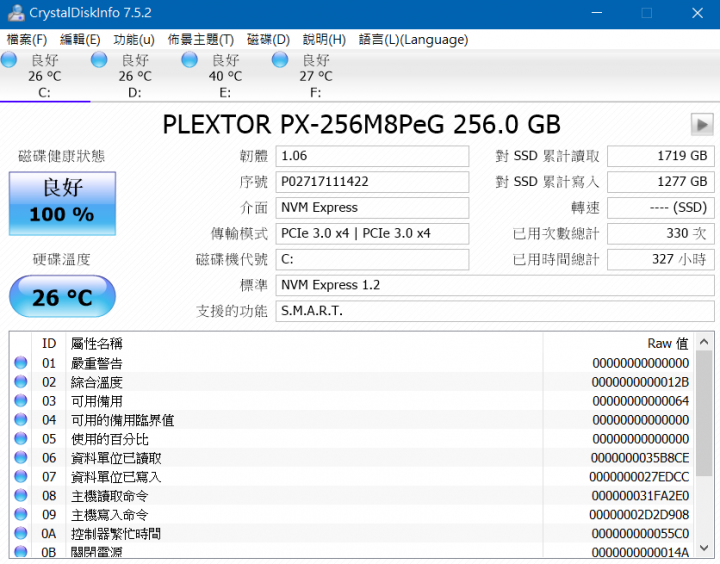The image size is (720, 564).
Task: Click total host reads value 1719 GB
Action: tap(661, 156)
